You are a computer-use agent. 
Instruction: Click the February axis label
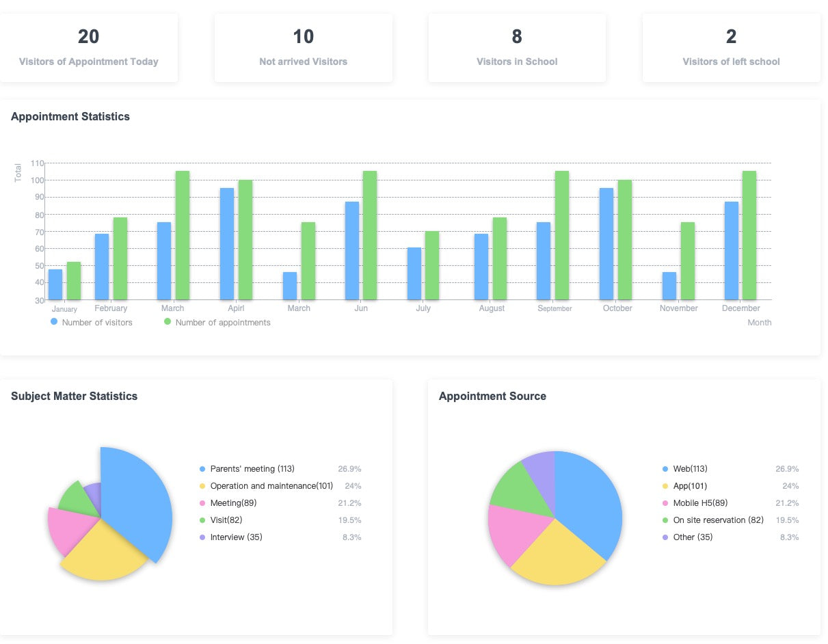111,308
